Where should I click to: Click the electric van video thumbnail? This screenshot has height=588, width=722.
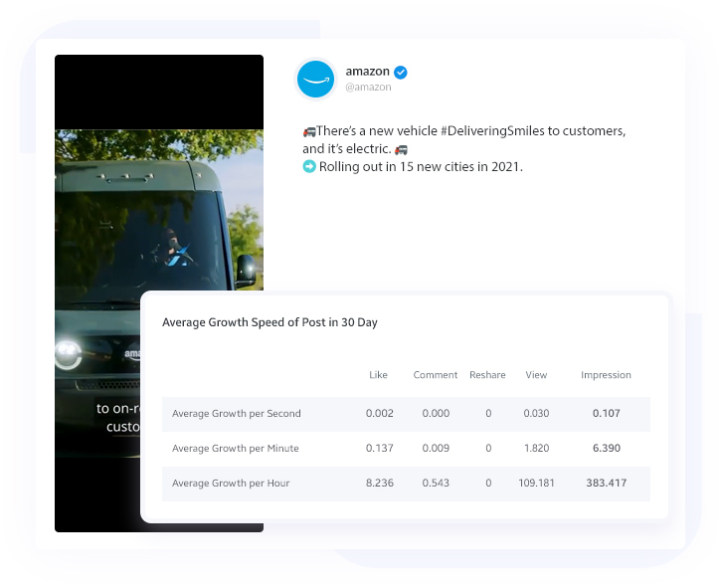[159, 294]
